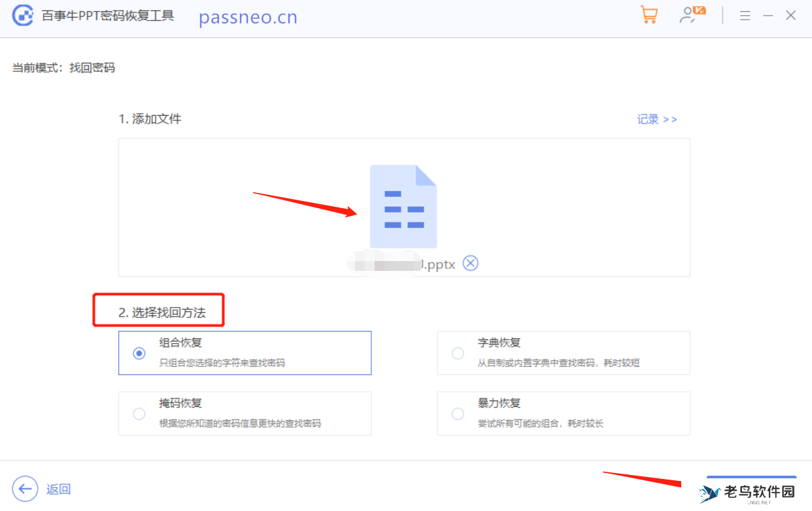Select the 组合恢复 radio button
812x511 pixels.
(138, 353)
